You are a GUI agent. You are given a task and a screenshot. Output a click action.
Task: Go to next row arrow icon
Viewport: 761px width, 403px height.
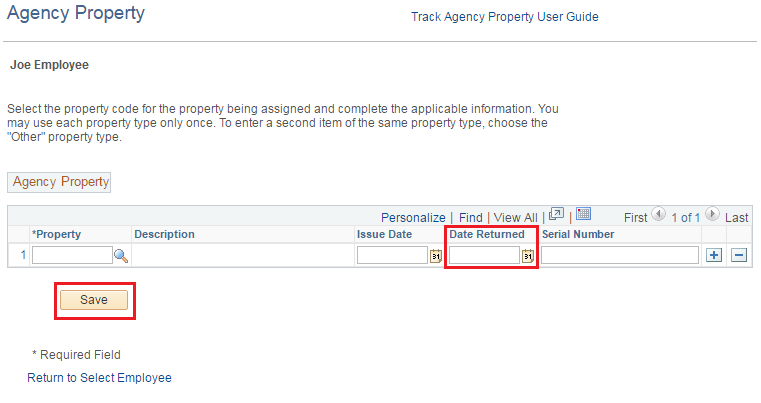point(712,215)
